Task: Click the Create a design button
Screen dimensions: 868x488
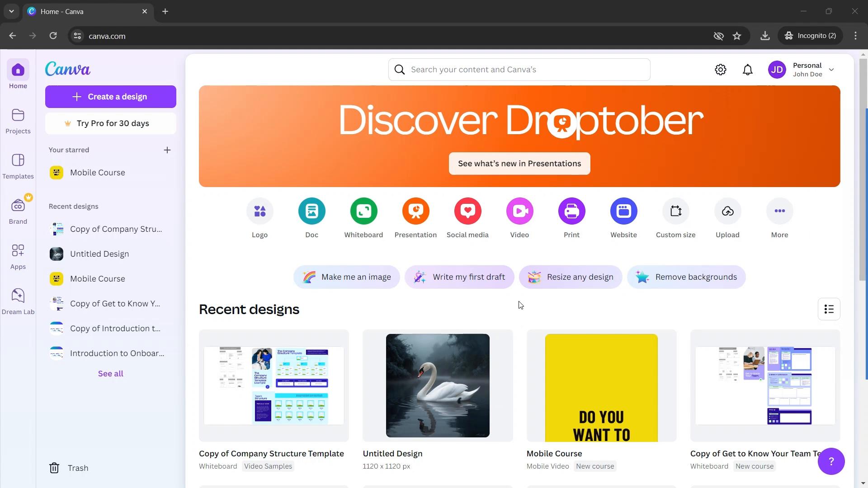Action: [110, 97]
